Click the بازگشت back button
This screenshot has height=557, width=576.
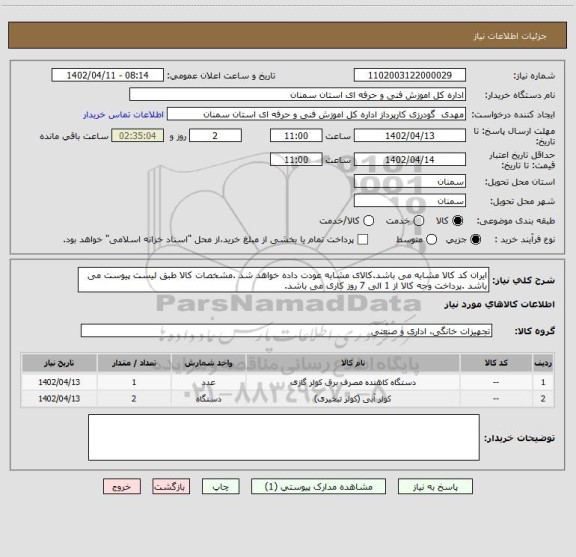[x=171, y=487]
